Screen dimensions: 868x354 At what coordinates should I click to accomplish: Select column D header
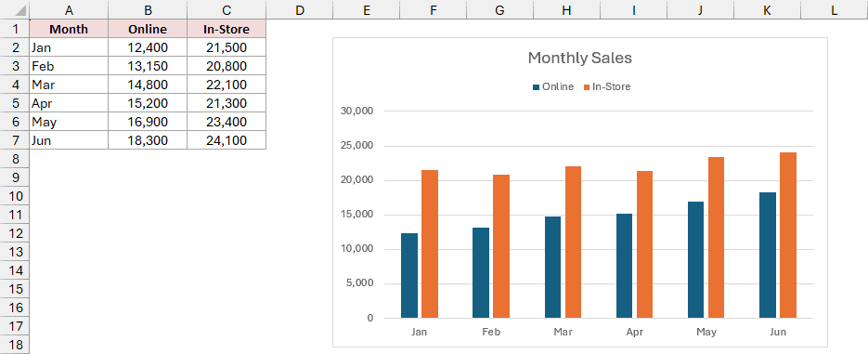(300, 9)
